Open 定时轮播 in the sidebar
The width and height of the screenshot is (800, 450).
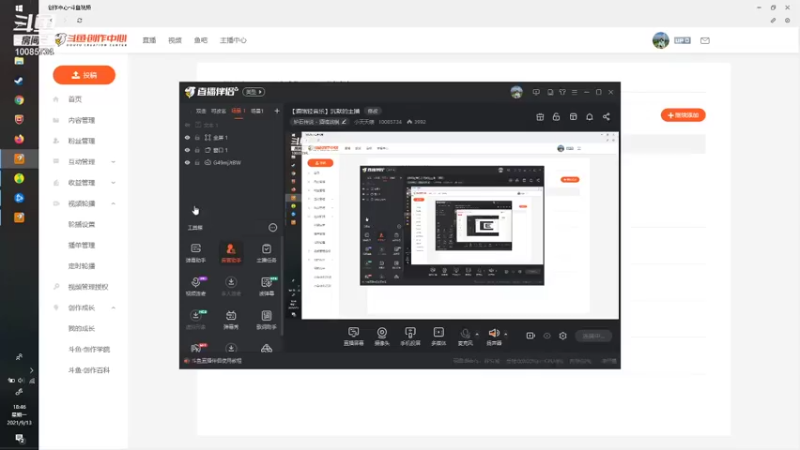pos(82,266)
